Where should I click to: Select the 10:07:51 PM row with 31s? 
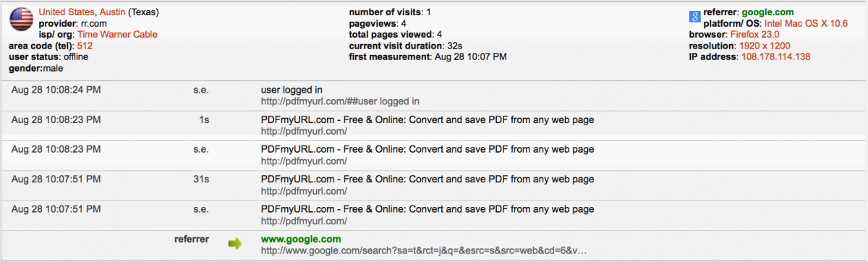click(x=434, y=185)
